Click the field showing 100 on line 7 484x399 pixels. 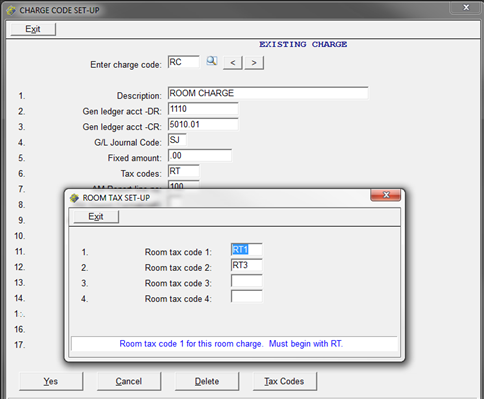184,185
